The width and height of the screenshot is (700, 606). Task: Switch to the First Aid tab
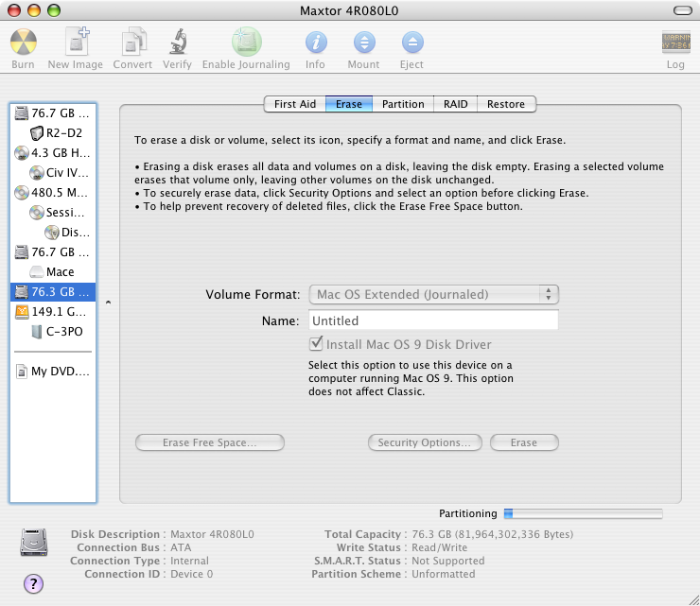click(x=294, y=104)
